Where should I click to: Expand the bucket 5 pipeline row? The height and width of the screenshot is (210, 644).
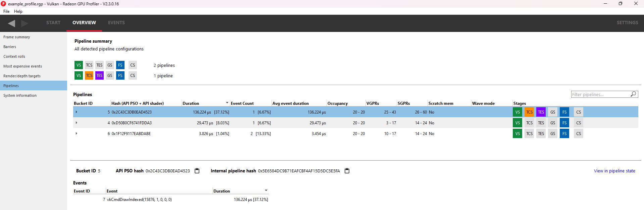tap(77, 112)
